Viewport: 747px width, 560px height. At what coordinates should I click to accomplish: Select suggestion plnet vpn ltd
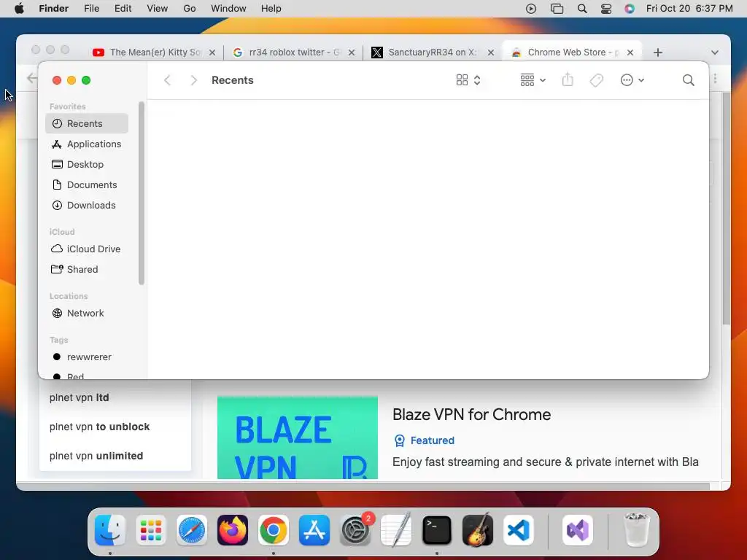pyautogui.click(x=79, y=397)
